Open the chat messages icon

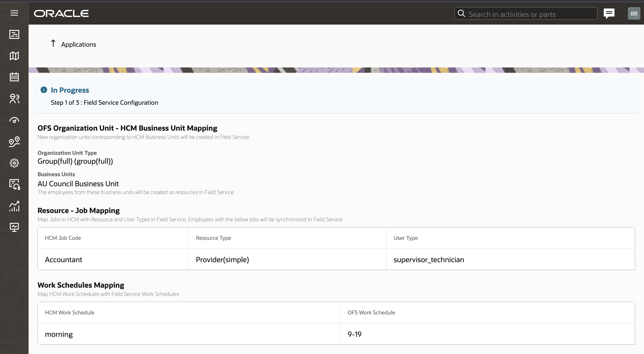point(609,13)
